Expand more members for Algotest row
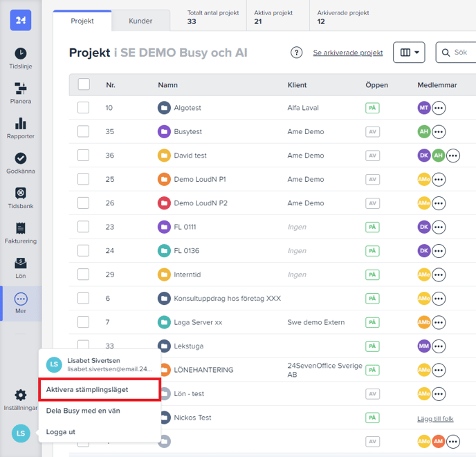Image resolution: width=476 pixels, height=457 pixels. 439,108
